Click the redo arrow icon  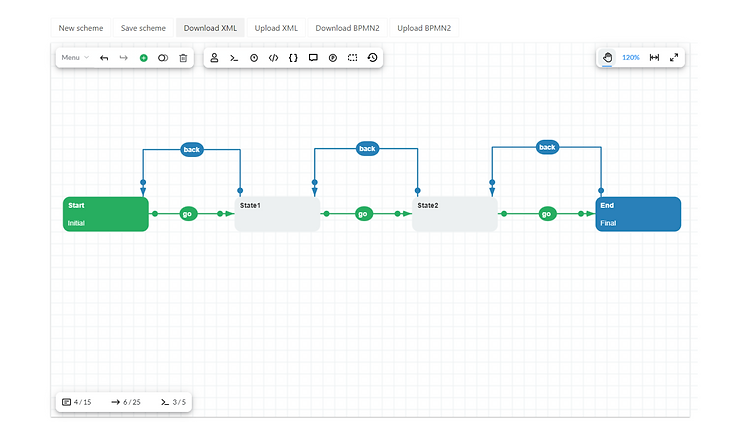click(x=124, y=58)
